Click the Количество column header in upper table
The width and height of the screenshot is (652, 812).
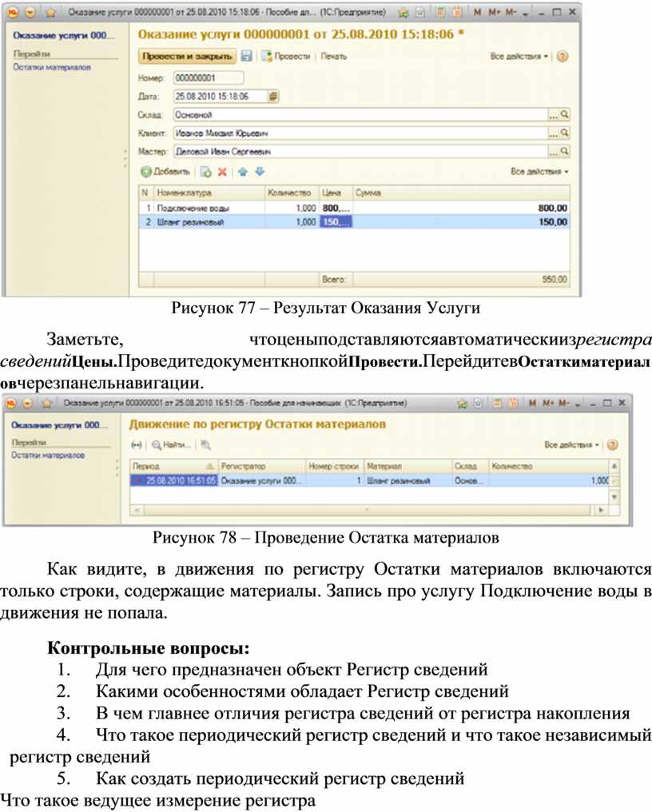[292, 193]
